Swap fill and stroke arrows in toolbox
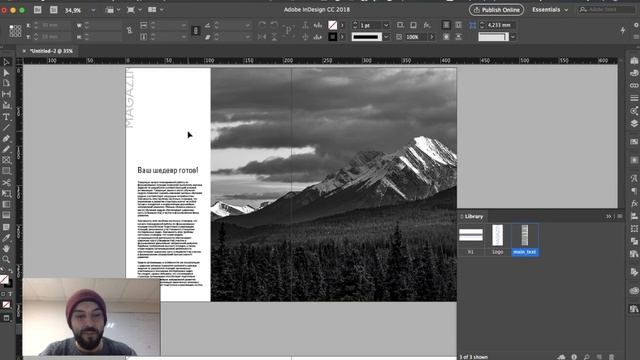Screen dimensions: 640x360 [11, 271]
